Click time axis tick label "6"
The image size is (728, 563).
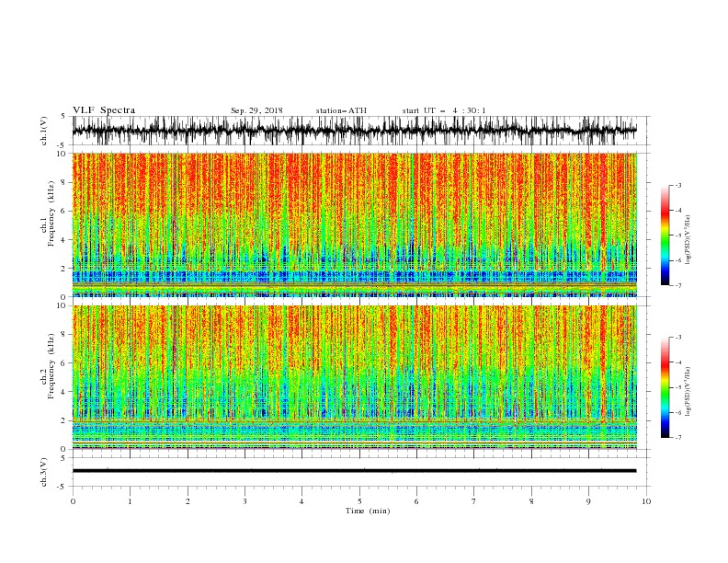(x=416, y=501)
